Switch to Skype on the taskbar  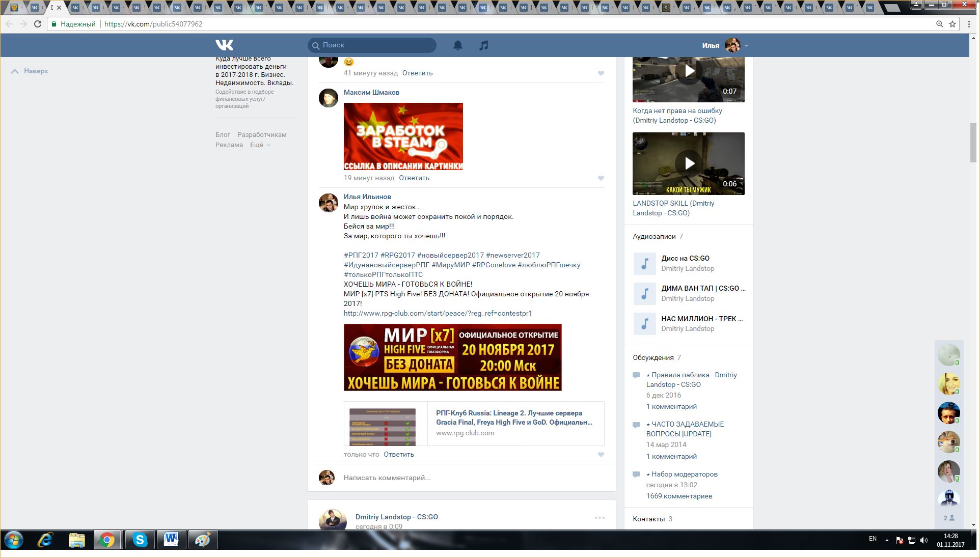coord(140,540)
